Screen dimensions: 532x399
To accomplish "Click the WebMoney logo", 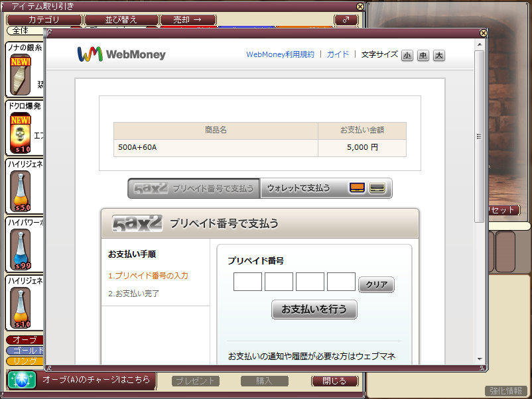I will click(x=121, y=54).
